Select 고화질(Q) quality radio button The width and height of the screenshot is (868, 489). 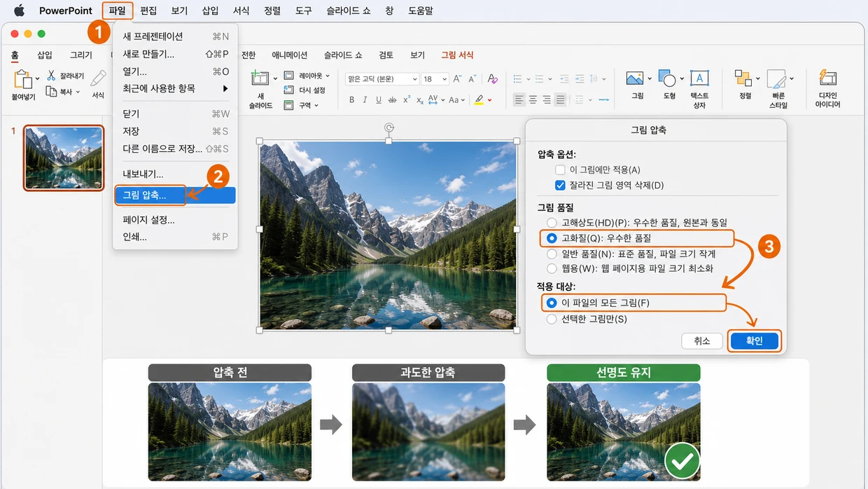552,238
